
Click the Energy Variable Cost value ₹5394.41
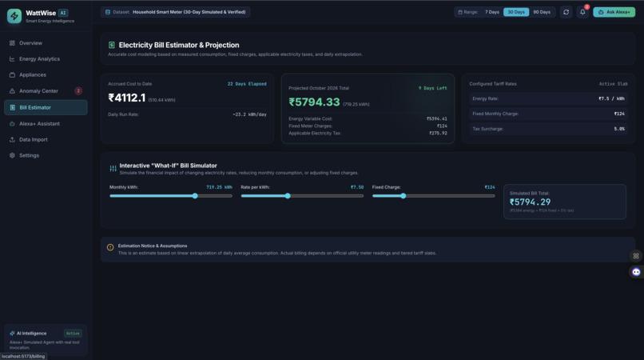point(436,119)
